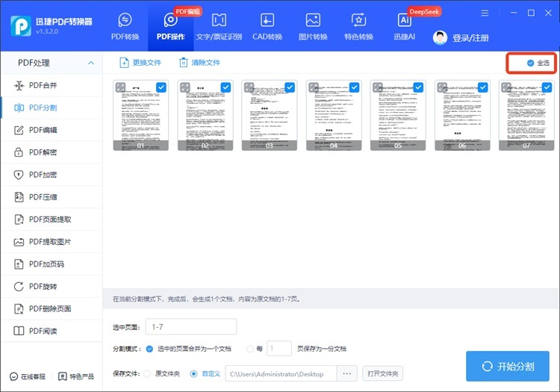Select PDF压缩 in the sidebar

pos(53,197)
